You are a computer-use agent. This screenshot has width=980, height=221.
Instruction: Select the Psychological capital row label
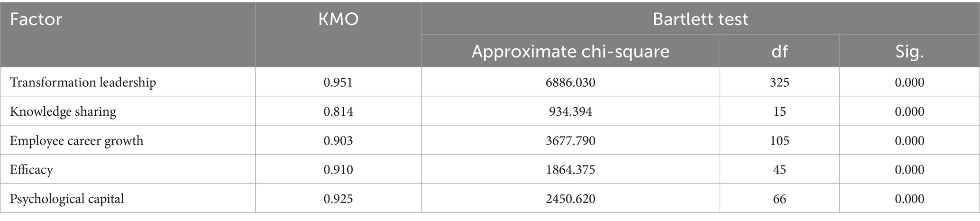point(67,199)
